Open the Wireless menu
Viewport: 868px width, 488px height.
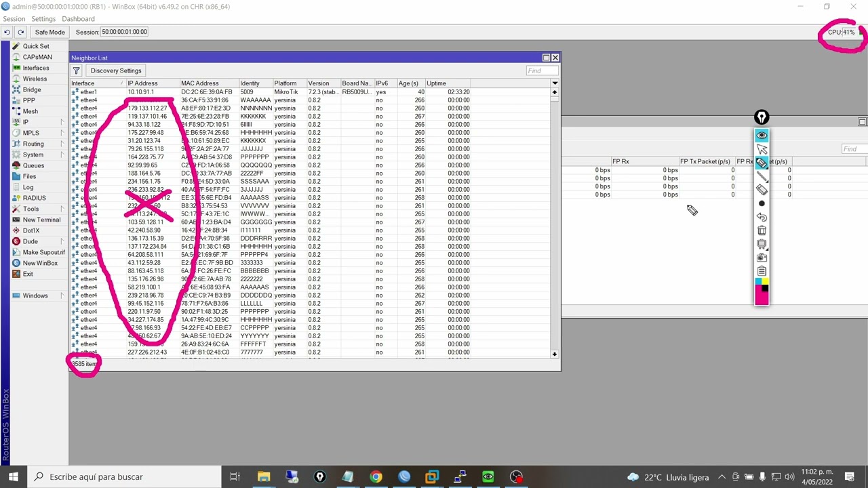[x=35, y=79]
